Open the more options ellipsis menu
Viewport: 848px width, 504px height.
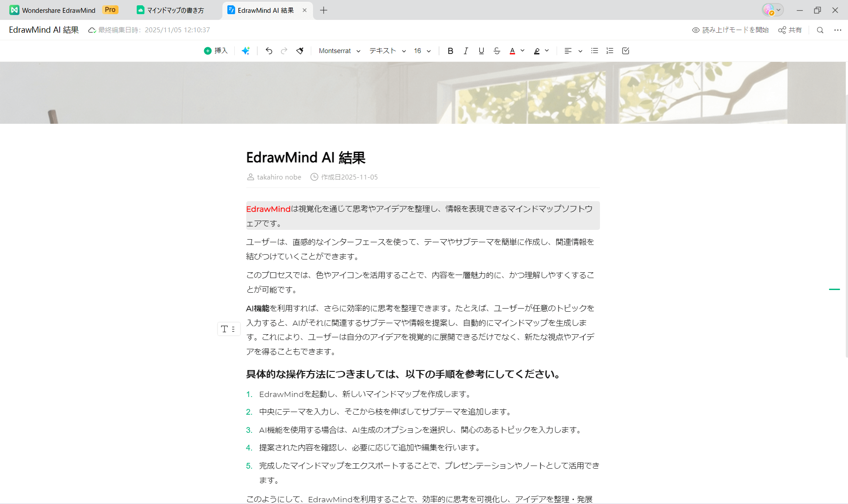coord(838,30)
